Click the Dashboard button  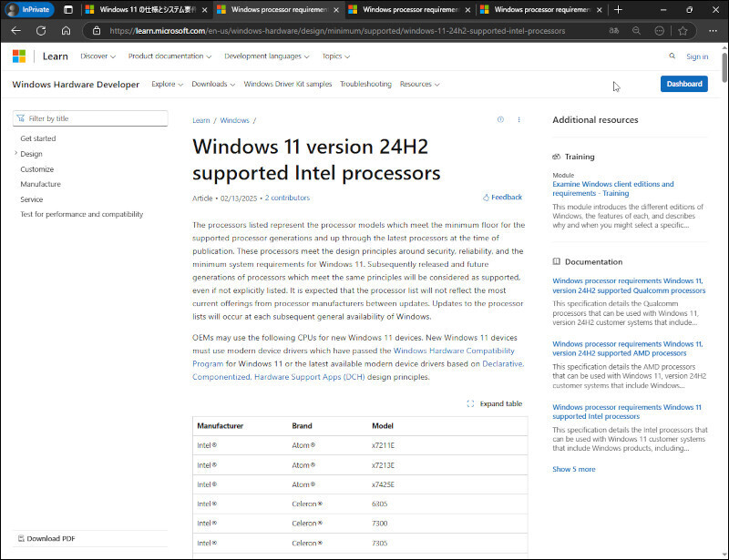point(684,84)
